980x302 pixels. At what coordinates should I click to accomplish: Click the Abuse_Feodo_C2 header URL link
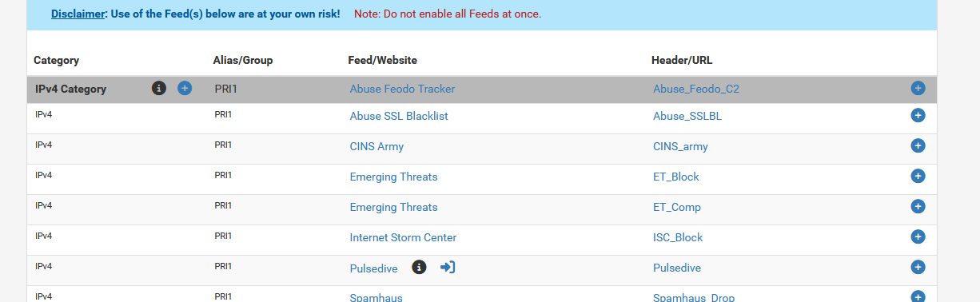tap(696, 89)
